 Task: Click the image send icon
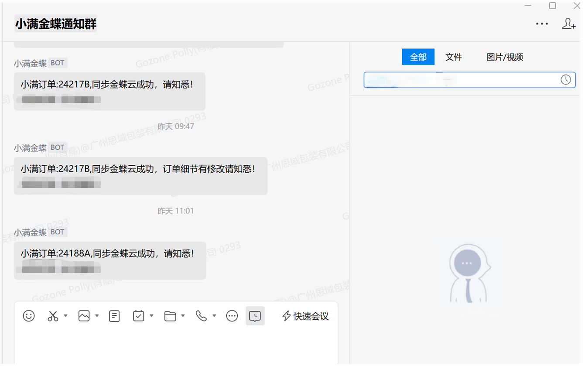click(x=84, y=316)
